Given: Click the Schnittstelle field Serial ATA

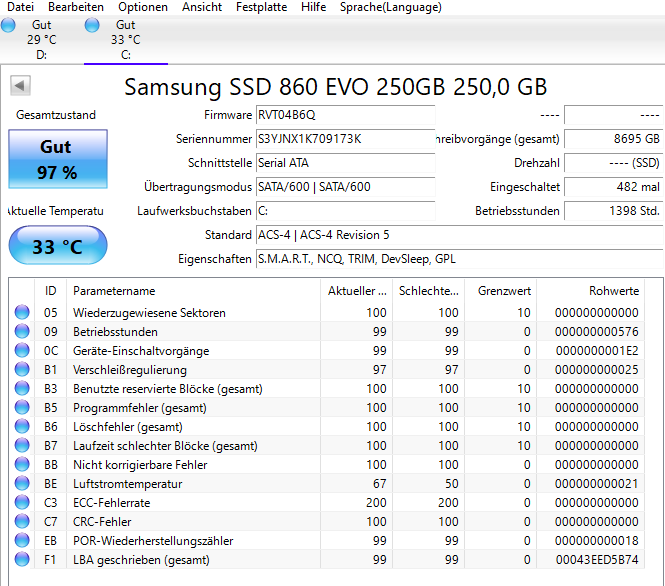Looking at the screenshot, I should point(346,163).
